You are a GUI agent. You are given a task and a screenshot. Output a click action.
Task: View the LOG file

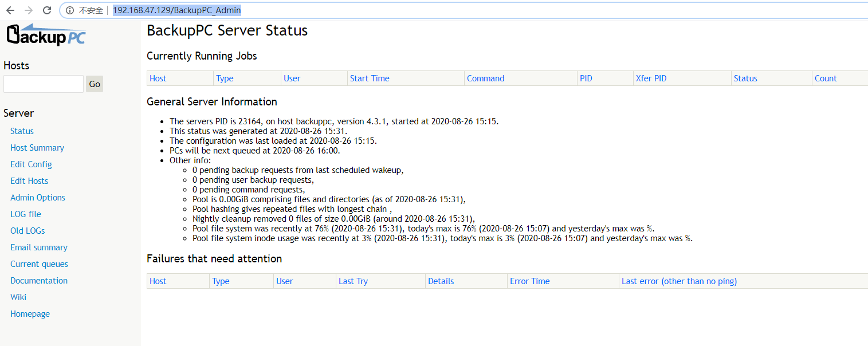coord(26,214)
